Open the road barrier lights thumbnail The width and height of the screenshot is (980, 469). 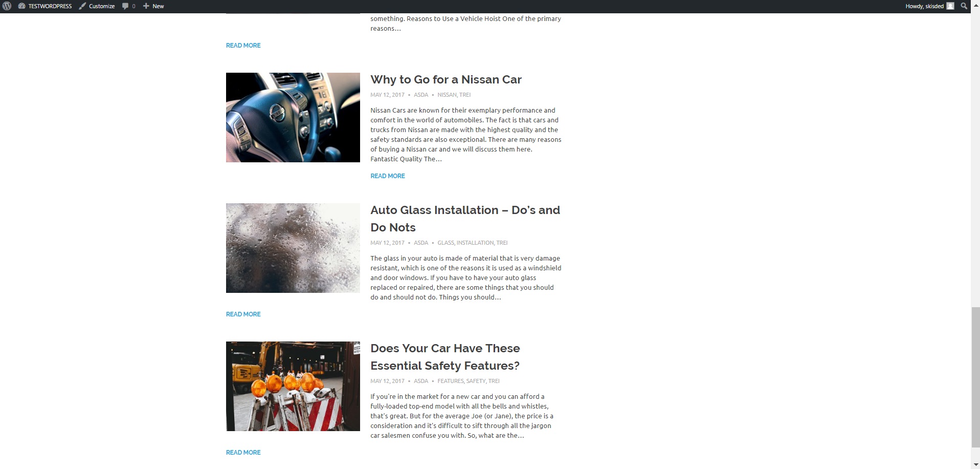click(x=293, y=386)
